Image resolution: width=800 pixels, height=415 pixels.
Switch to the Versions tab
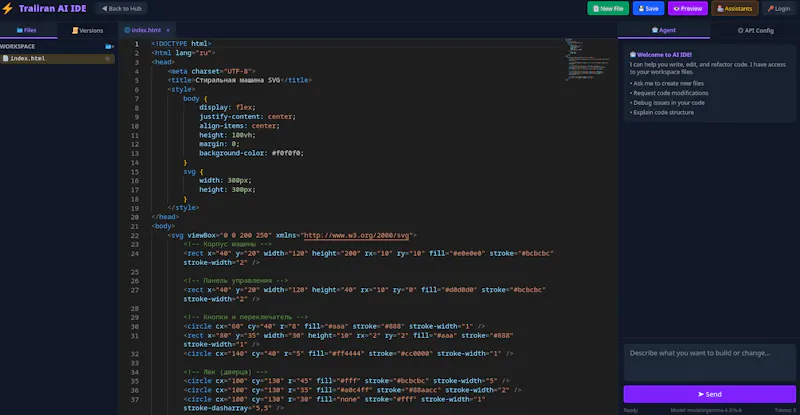point(88,30)
